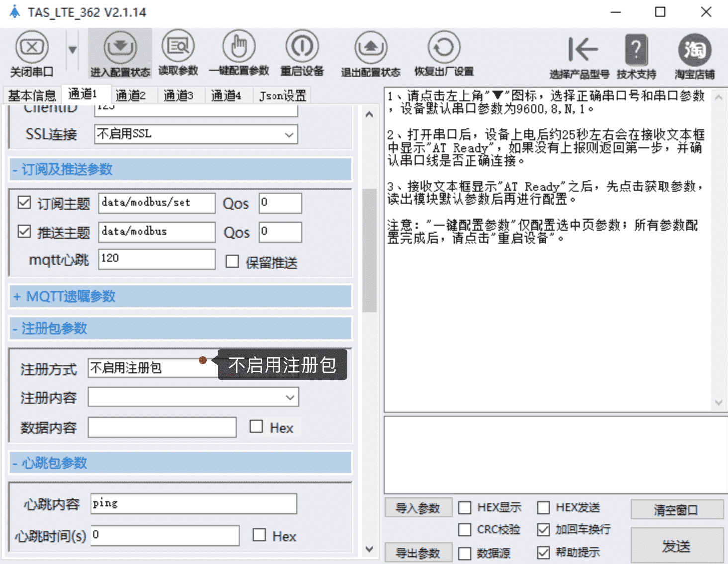The image size is (728, 564).
Task: Click the receive log scrollbar up arrow
Action: [719, 98]
